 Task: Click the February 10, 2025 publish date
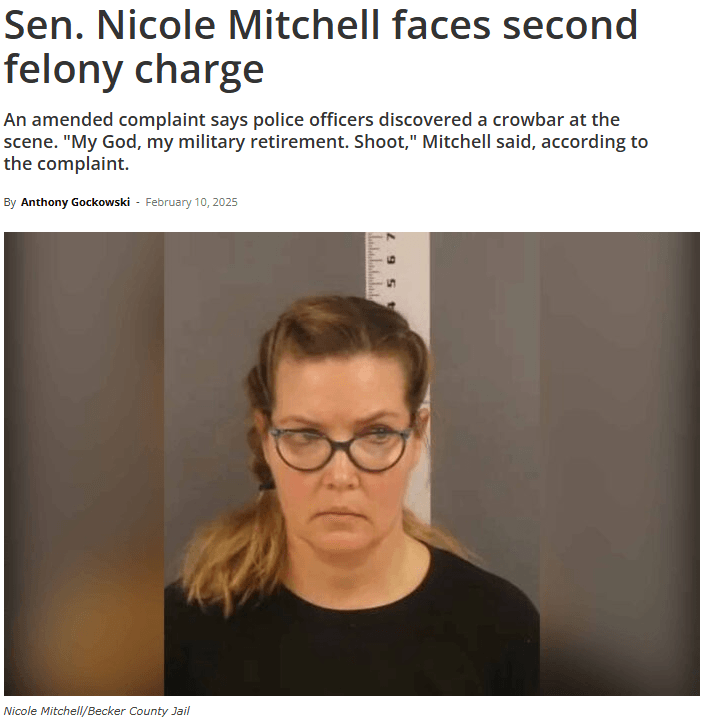(191, 202)
